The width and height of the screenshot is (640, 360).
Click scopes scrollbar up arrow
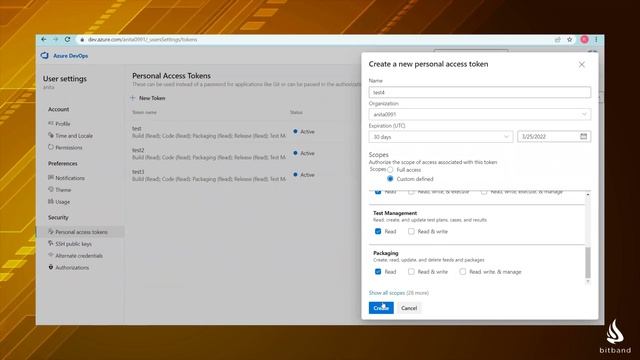tap(588, 195)
